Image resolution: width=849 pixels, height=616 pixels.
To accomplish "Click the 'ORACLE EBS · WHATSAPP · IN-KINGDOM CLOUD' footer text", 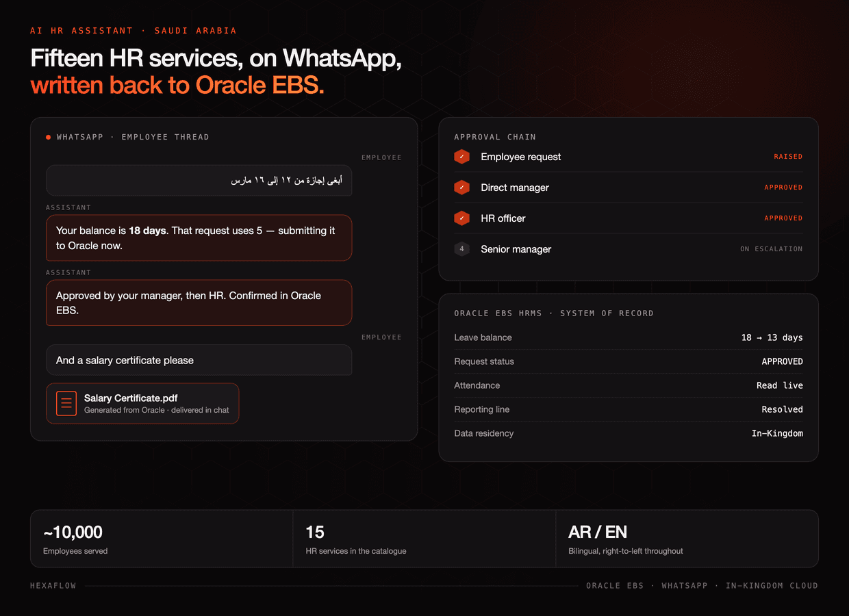I will [702, 586].
